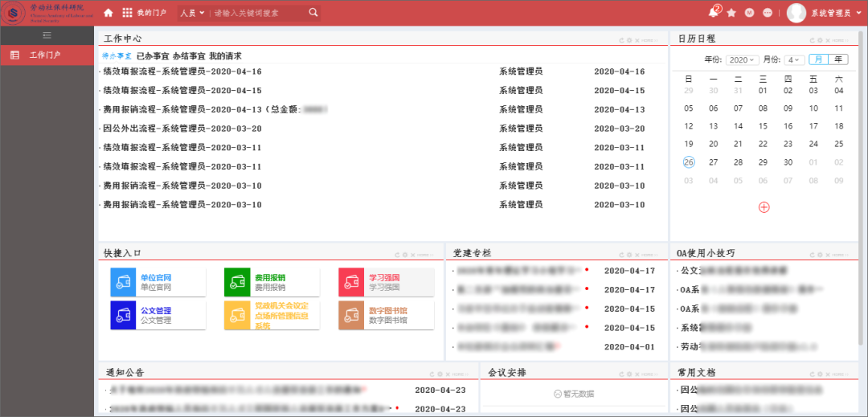Select April 01 on the calendar
This screenshot has width=868, height=417.
(763, 91)
